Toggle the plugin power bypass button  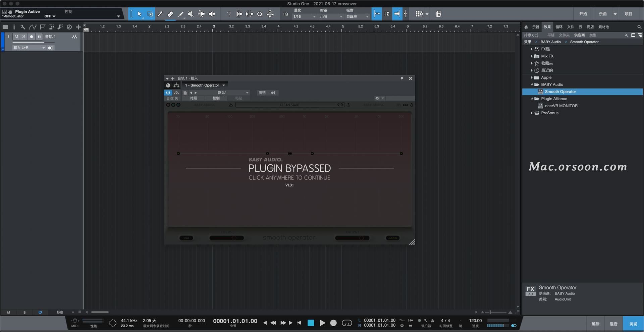(x=168, y=93)
